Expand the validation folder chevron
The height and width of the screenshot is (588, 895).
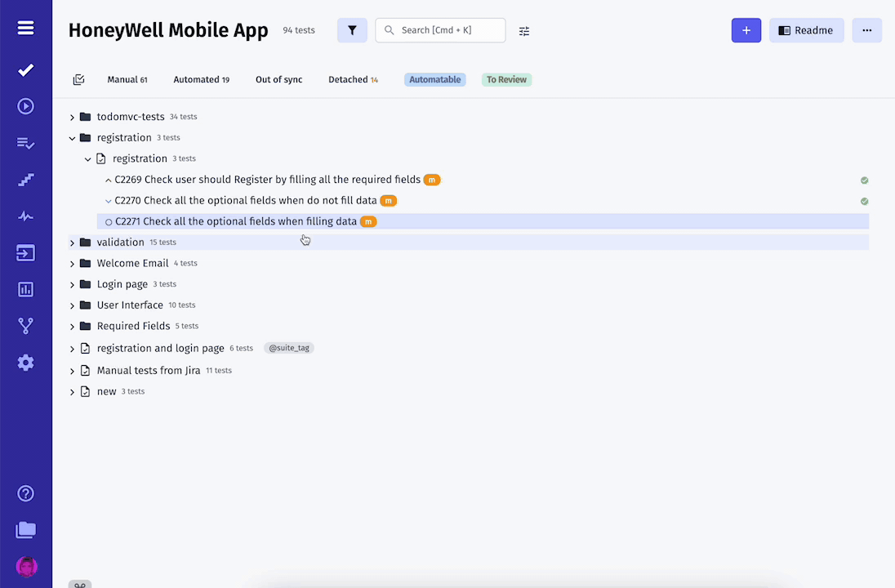72,243
